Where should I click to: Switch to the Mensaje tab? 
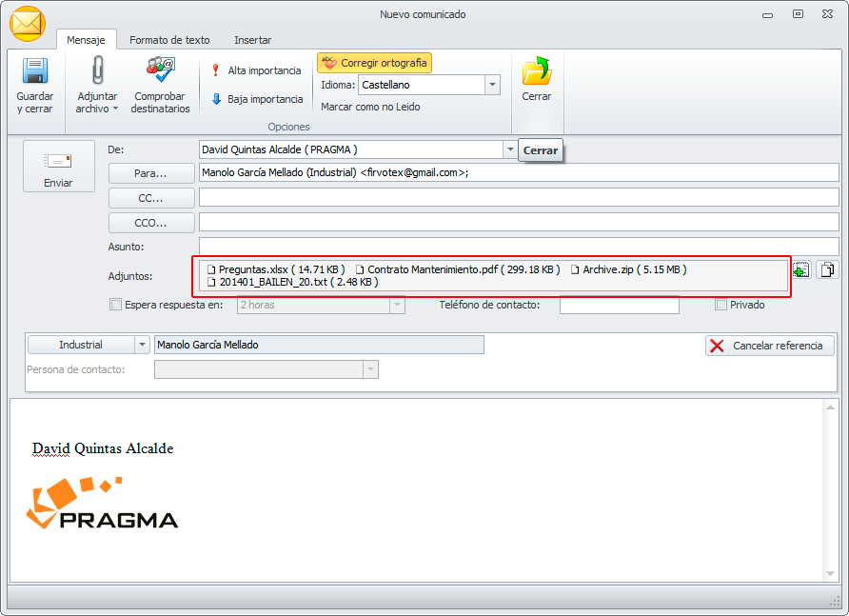pos(86,40)
